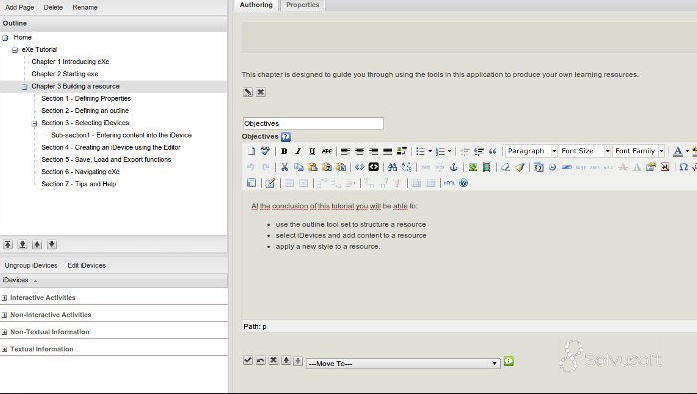Toggle center text alignment
The height and width of the screenshot is (394, 697).
tap(359, 151)
